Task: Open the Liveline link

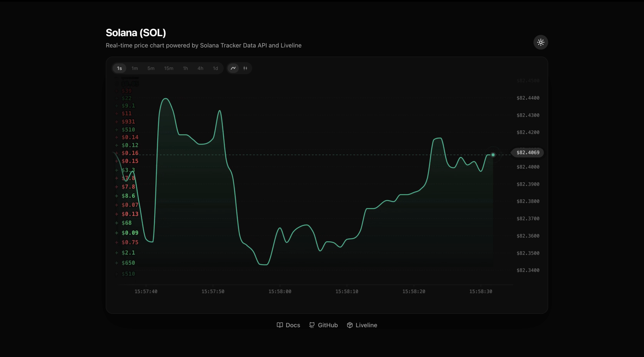Action: point(362,325)
